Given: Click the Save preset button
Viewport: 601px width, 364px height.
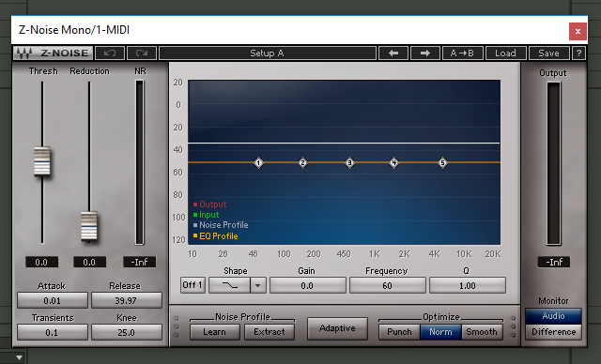Looking at the screenshot, I should [x=548, y=53].
